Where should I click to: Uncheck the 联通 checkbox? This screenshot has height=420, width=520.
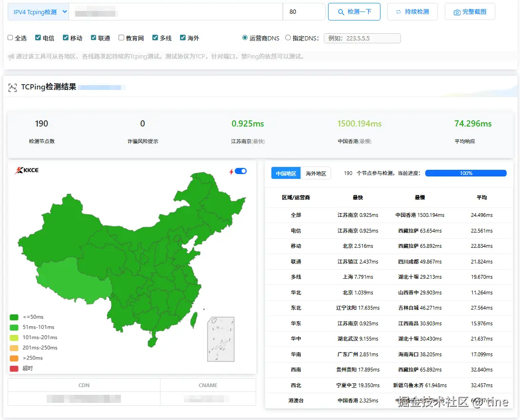click(x=93, y=38)
